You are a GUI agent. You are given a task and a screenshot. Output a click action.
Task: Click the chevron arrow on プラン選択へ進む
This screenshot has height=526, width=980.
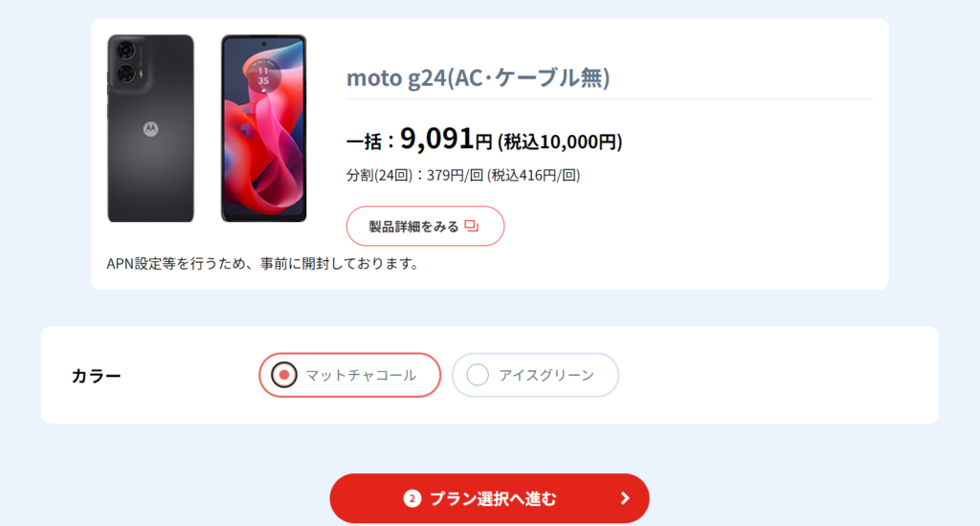(x=625, y=498)
